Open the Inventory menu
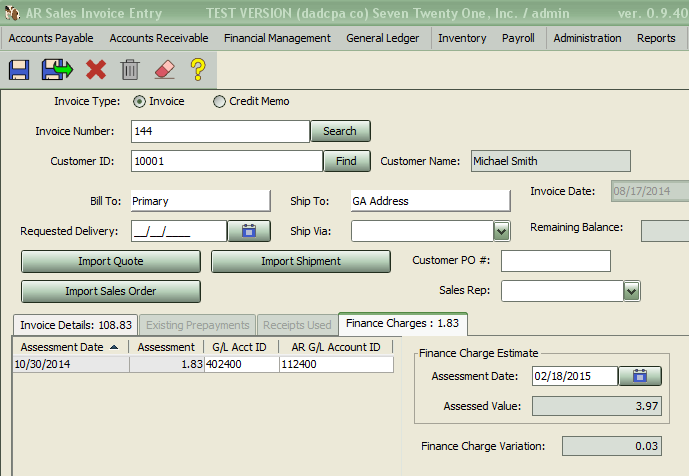689x476 pixels. pos(462,38)
